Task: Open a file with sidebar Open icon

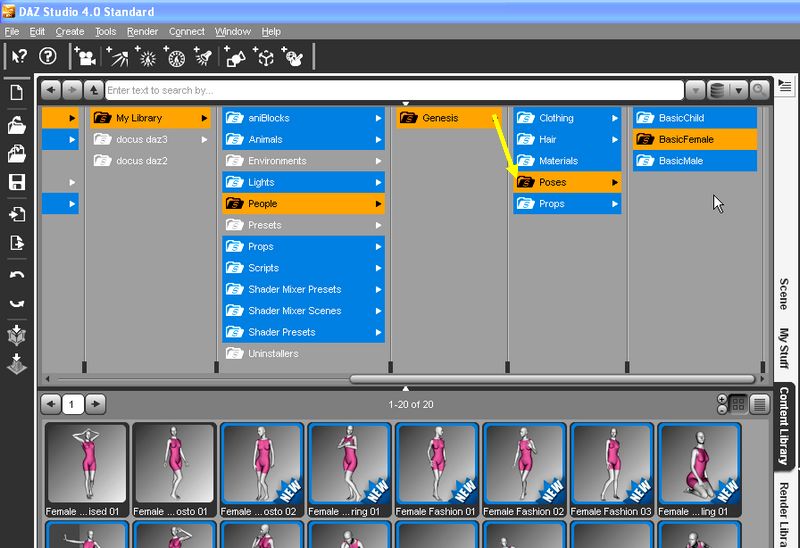Action: (x=17, y=124)
